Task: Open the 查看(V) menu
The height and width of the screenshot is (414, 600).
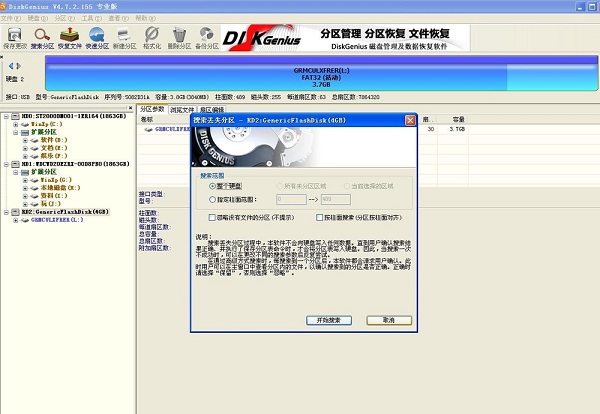Action: click(x=118, y=18)
